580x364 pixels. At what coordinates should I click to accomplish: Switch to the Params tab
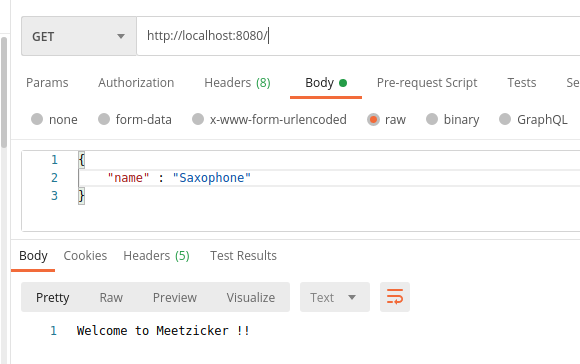pos(47,82)
